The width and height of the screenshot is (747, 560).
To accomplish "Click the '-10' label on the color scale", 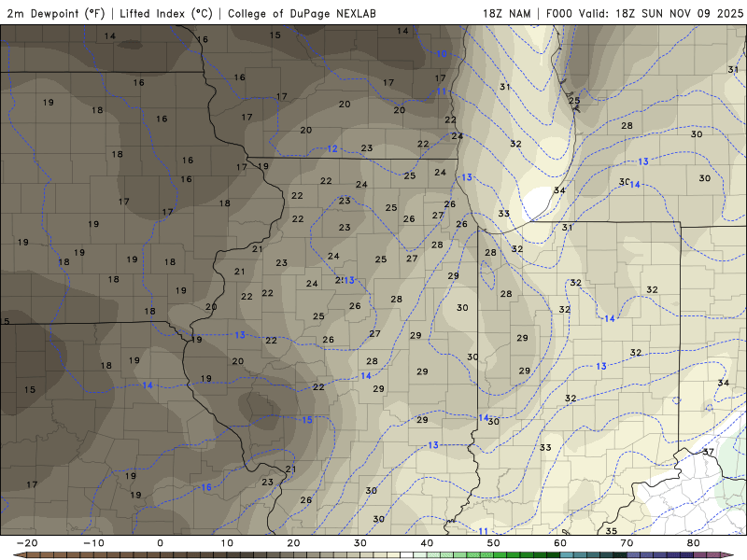I will 93,543.
